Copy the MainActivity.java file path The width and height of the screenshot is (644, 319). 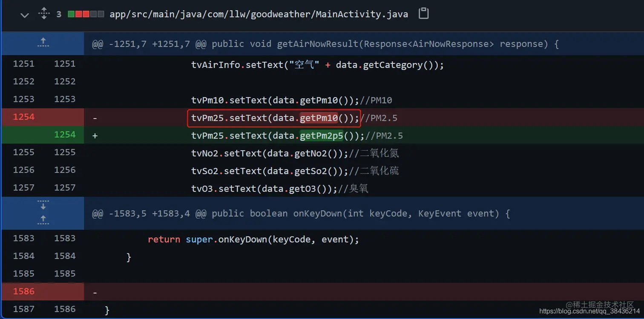coord(423,14)
